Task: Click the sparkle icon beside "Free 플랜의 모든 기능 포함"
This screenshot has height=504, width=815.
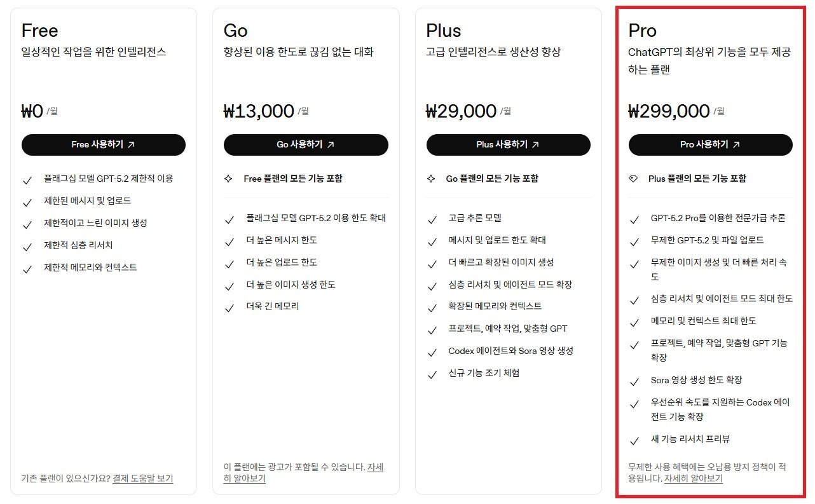Action: 228,179
